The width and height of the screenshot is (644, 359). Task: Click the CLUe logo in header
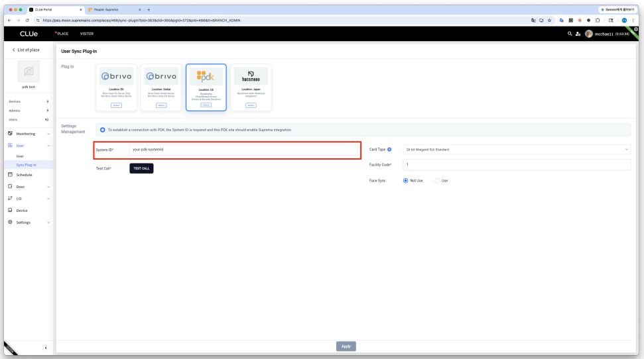29,34
